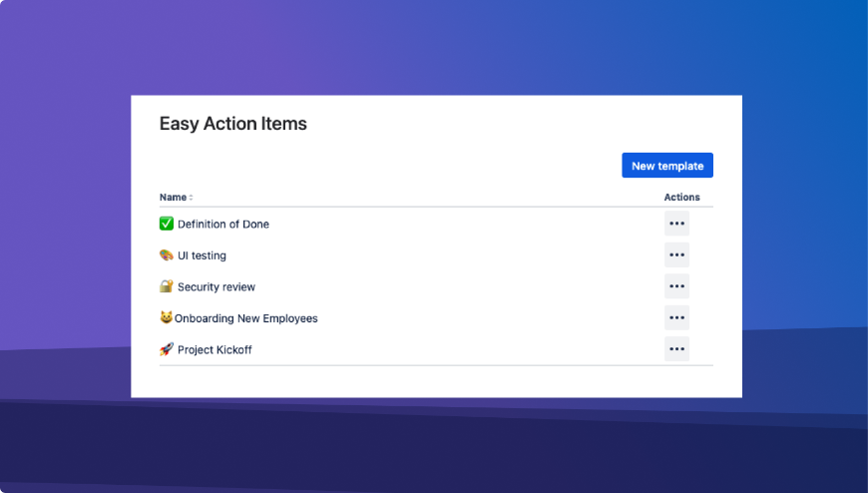This screenshot has width=868, height=493.
Task: Click the green checkmark emoji icon
Action: pyautogui.click(x=167, y=224)
